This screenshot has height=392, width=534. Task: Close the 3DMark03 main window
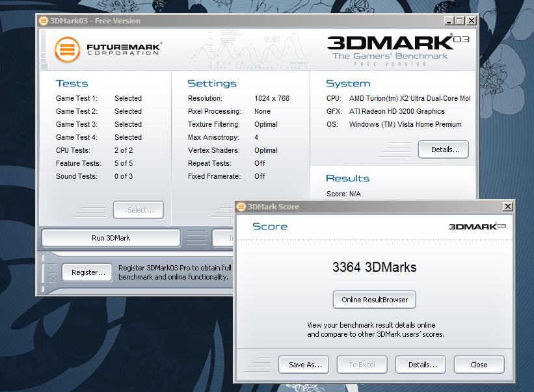click(472, 21)
